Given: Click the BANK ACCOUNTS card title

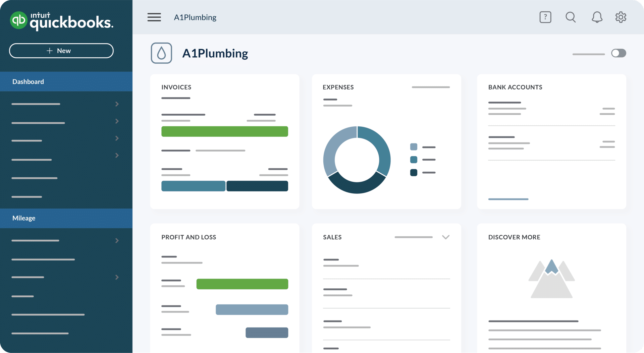Looking at the screenshot, I should pos(515,87).
